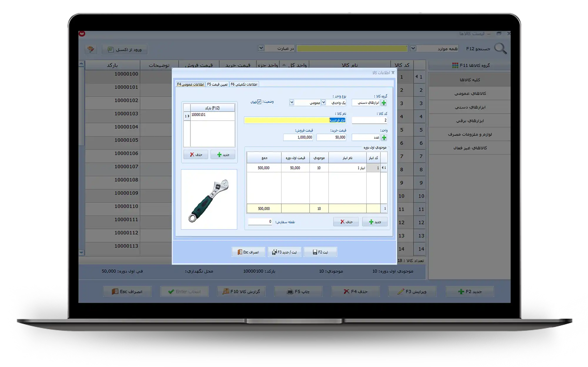Remove warehouse row with حذف in stock section
Viewport: 588px width, 367px height.
(x=346, y=222)
